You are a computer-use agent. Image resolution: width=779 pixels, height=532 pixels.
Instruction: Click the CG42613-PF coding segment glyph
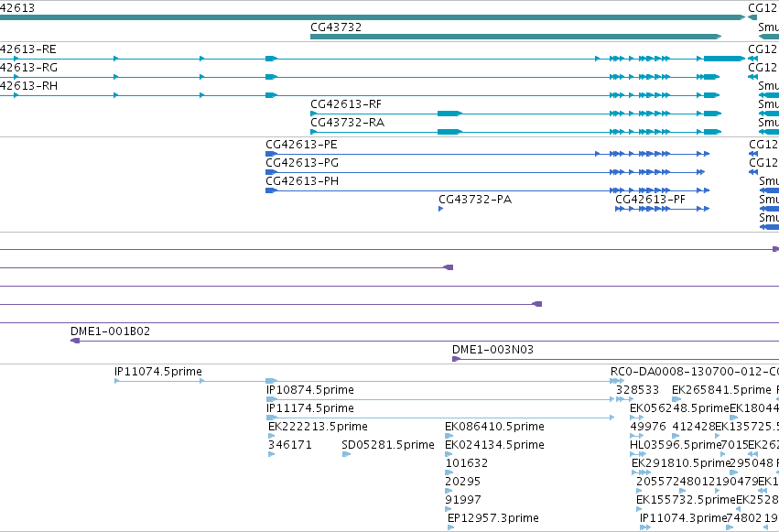662,209
